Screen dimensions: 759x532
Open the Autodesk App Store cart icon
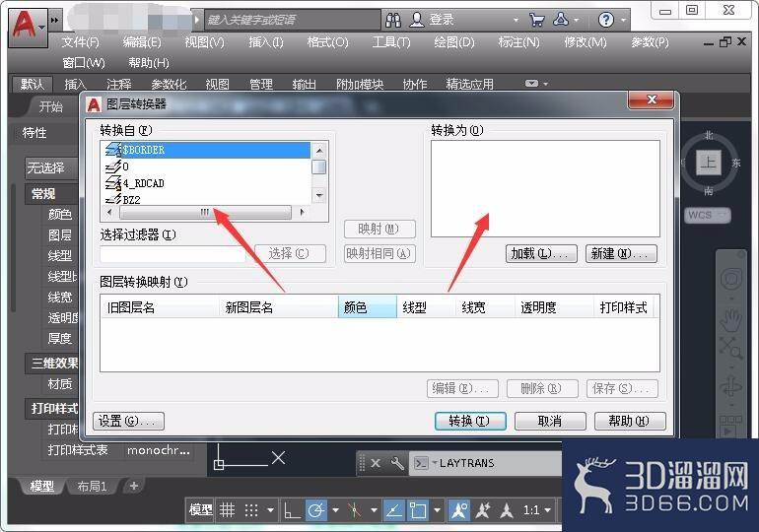[x=536, y=20]
